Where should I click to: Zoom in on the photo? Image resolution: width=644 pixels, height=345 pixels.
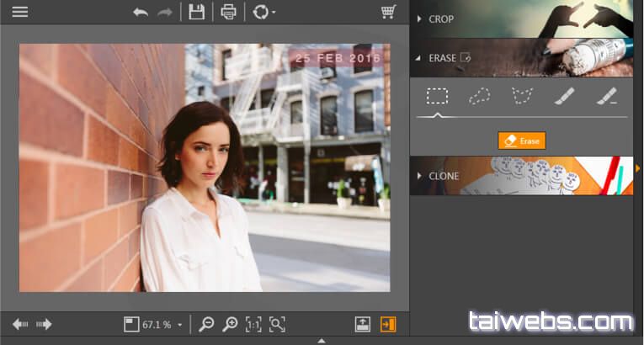[230, 324]
